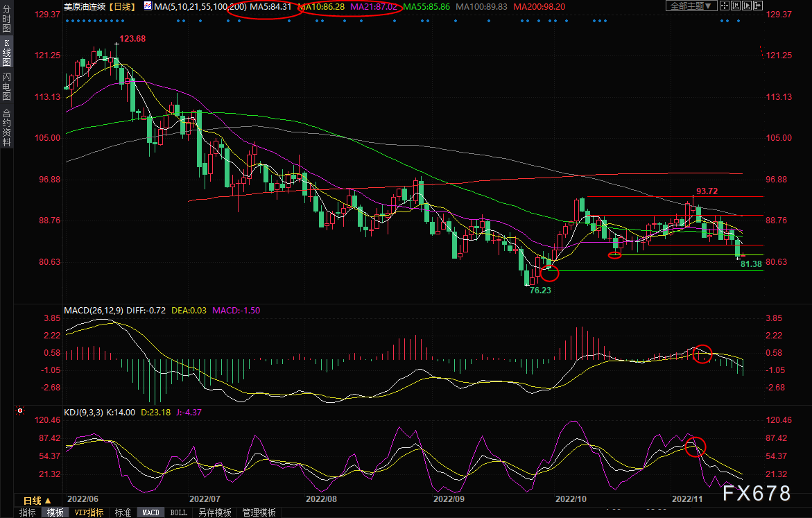Click the axis play-forward icon
Screen dimensions: 812x518
(747, 6)
